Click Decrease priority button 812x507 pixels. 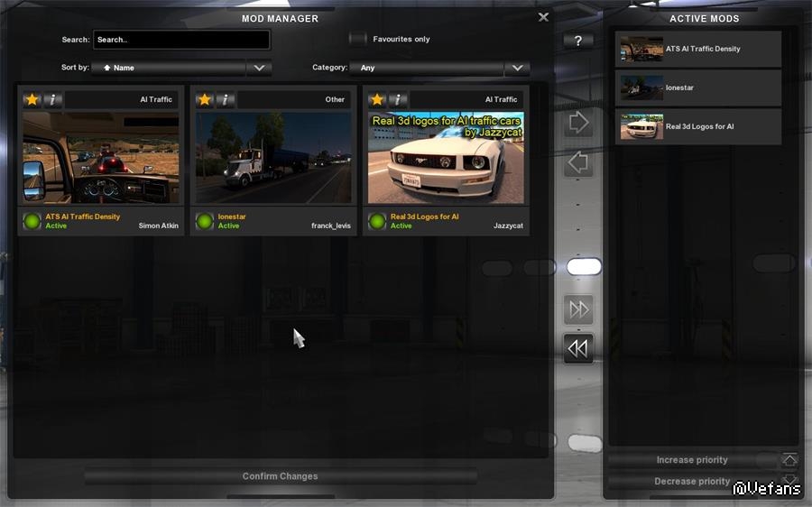692,481
